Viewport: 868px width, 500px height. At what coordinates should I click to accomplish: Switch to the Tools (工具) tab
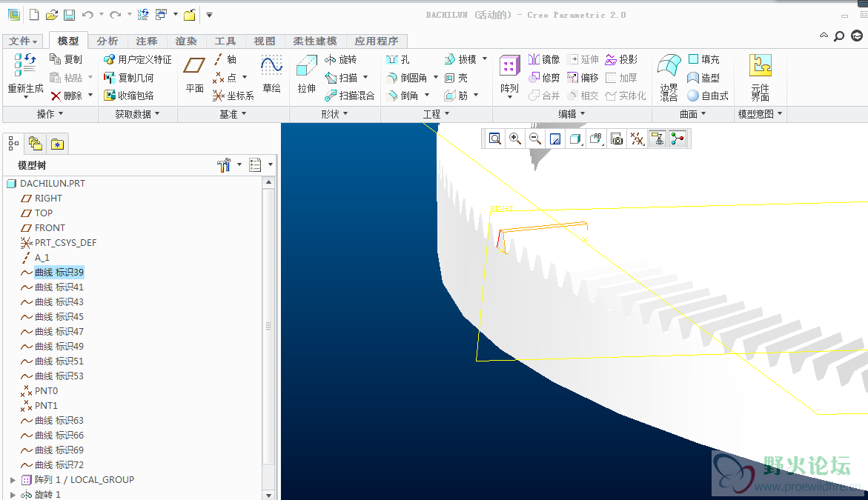(x=225, y=41)
